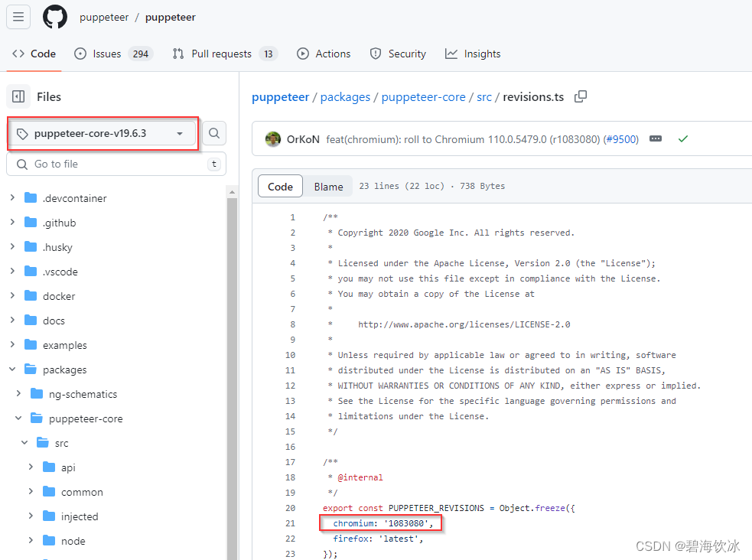The image size is (752, 560).
Task: Expand the injected folder chevron
Action: tap(31, 516)
